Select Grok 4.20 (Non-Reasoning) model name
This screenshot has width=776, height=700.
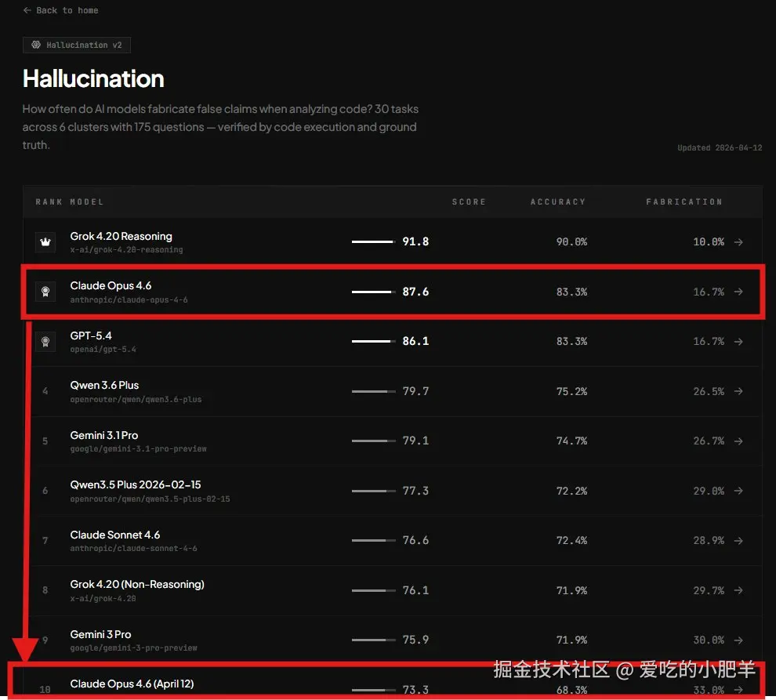(137, 584)
